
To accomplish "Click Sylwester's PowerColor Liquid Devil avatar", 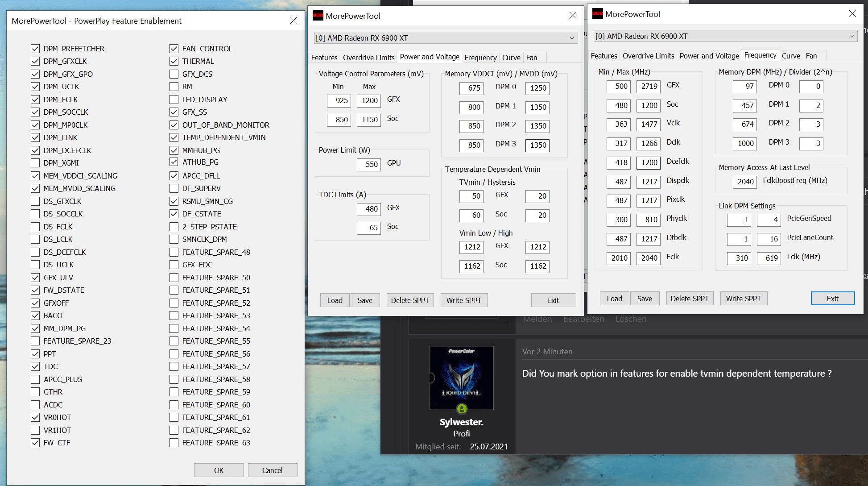I will tap(461, 378).
